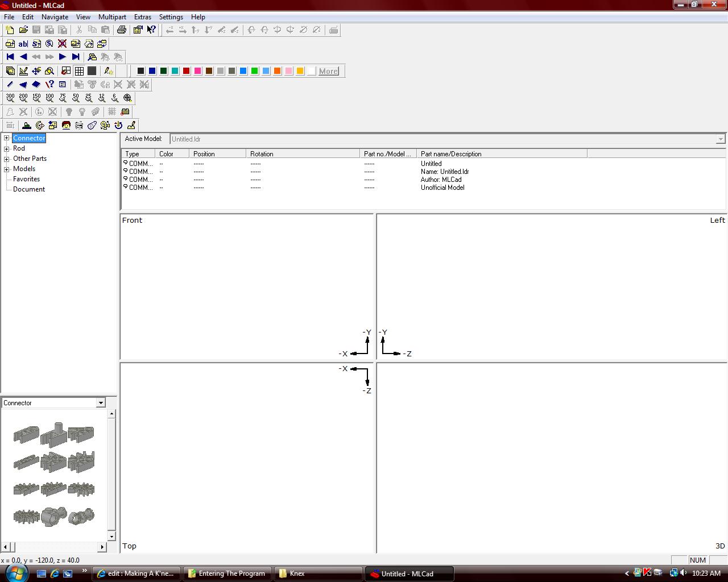Switch to the Knex folder taskbar window

point(318,573)
